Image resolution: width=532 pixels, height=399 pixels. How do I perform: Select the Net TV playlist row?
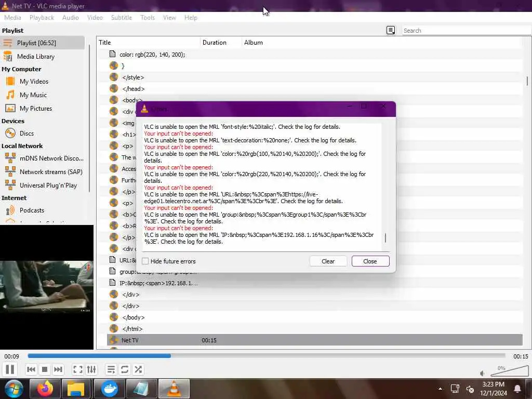(x=314, y=340)
